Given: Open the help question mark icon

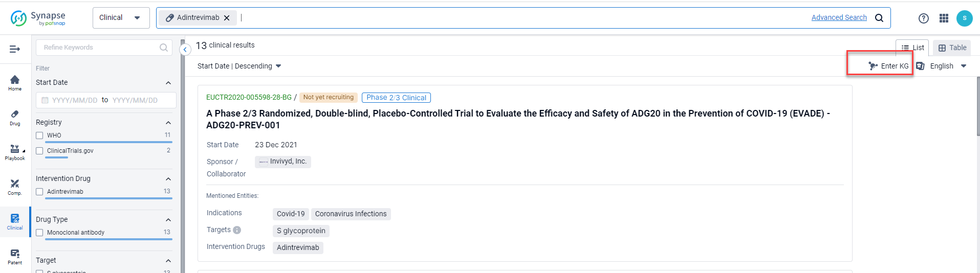Looking at the screenshot, I should click(x=923, y=18).
